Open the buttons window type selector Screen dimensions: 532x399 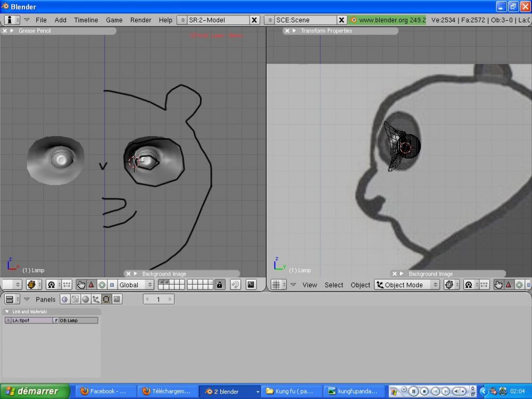pos(12,299)
